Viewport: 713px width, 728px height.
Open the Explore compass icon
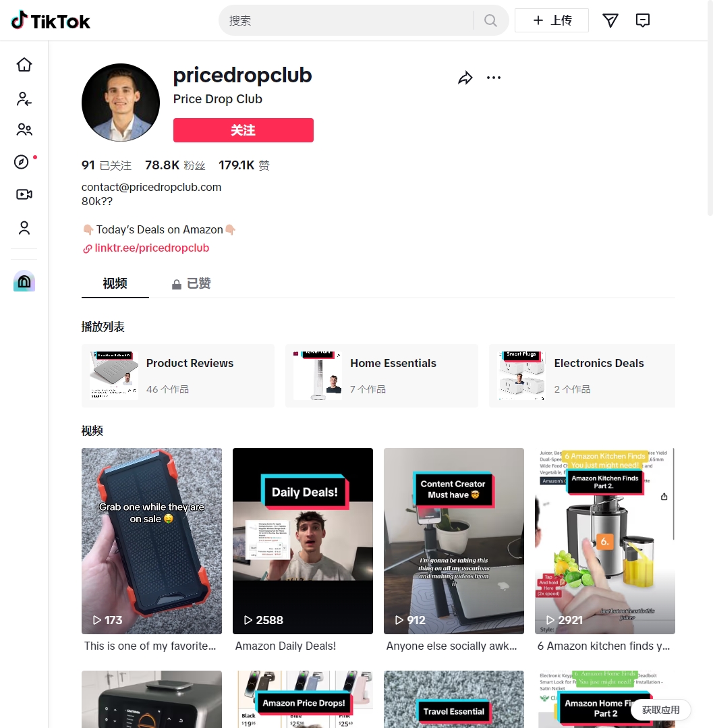pyautogui.click(x=22, y=162)
